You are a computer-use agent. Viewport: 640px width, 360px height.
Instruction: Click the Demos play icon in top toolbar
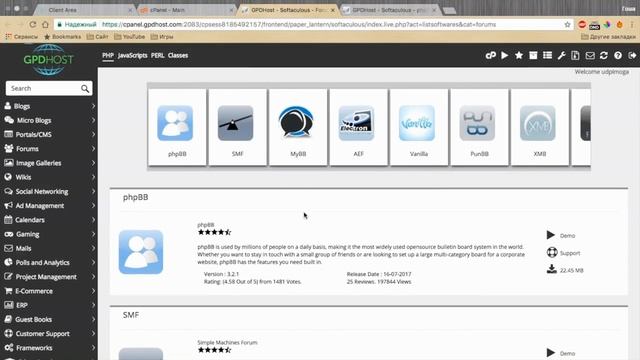coord(505,55)
